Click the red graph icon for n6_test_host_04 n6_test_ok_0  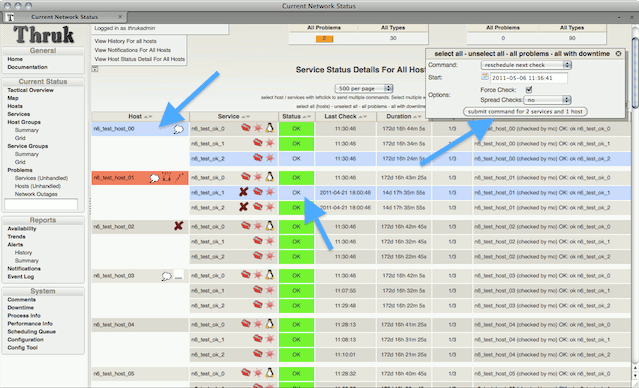245,324
